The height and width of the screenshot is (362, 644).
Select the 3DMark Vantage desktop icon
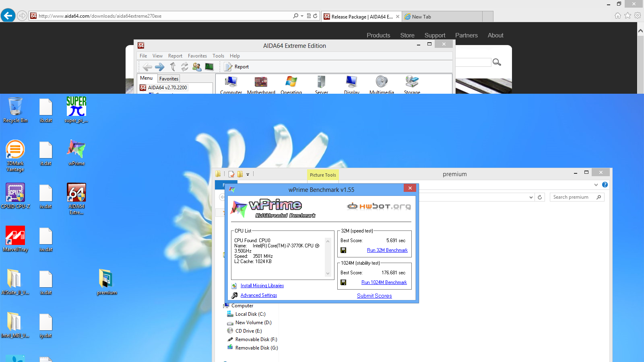pyautogui.click(x=15, y=156)
